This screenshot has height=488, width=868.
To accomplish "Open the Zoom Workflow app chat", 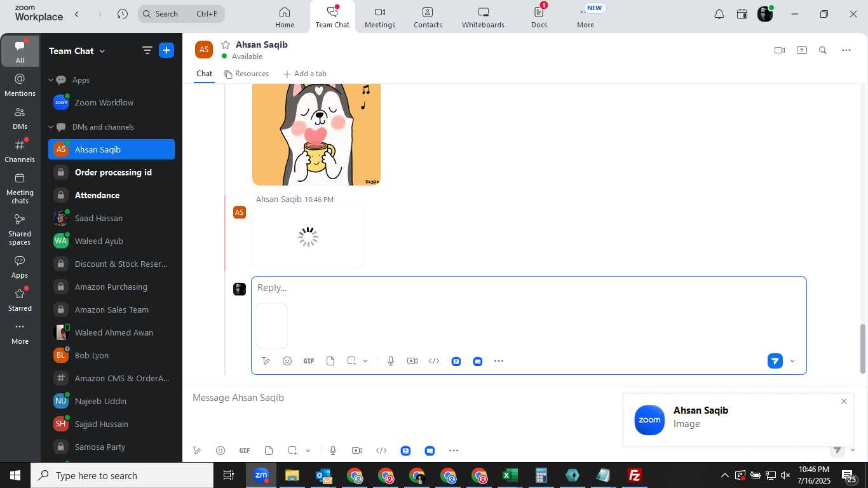I will 111,102.
